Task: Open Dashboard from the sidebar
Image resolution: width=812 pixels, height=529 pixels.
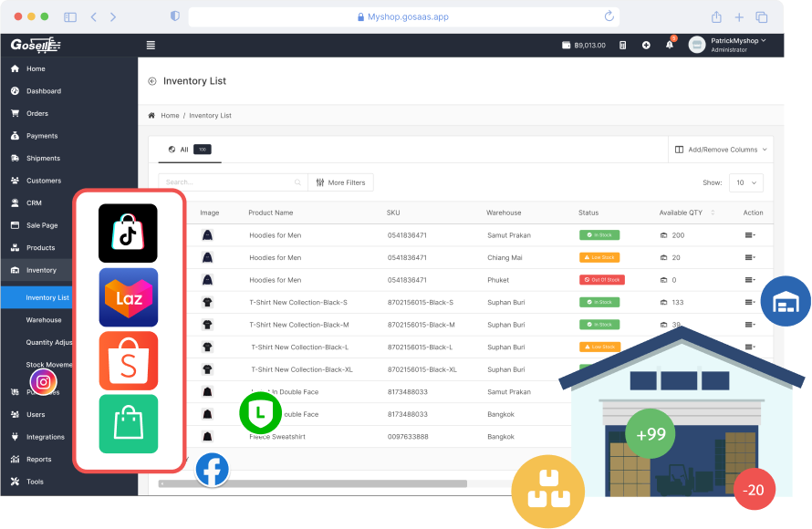Action: tap(44, 90)
